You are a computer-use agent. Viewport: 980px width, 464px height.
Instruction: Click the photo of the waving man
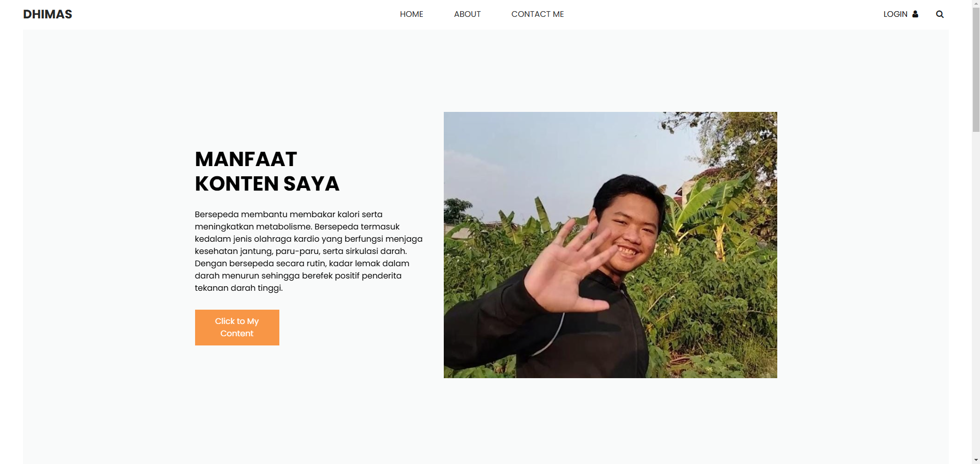[x=610, y=245]
